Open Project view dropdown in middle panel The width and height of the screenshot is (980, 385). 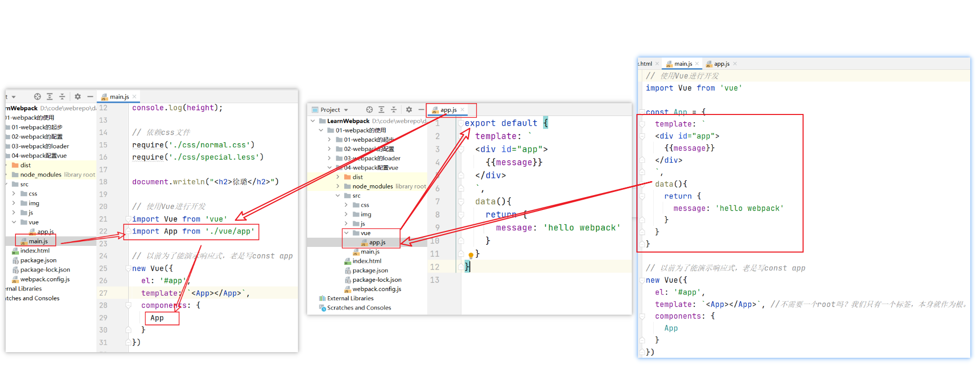click(x=346, y=110)
